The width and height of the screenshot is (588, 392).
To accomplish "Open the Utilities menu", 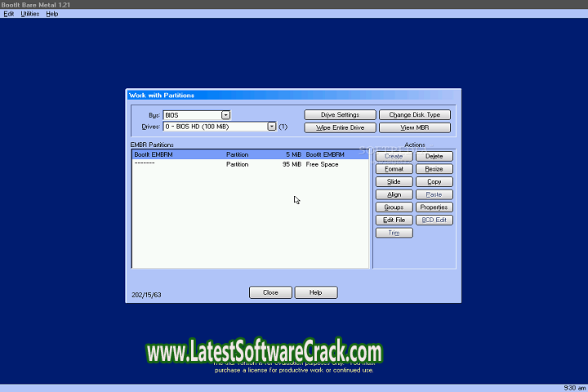I will tap(29, 14).
